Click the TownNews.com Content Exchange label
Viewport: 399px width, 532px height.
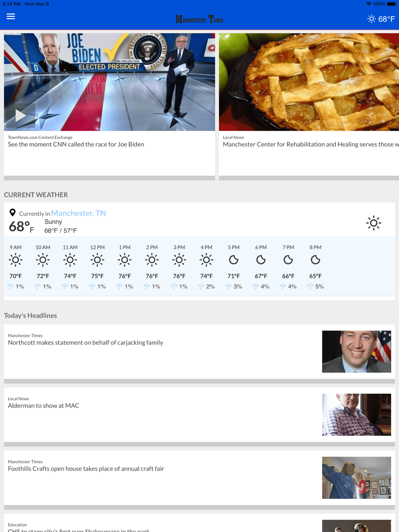[x=40, y=137]
